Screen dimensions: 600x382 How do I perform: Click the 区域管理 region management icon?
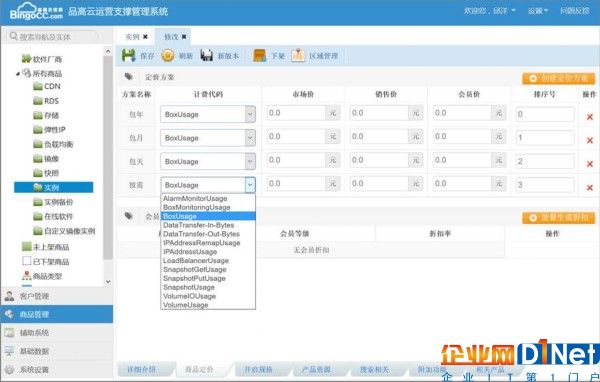298,56
